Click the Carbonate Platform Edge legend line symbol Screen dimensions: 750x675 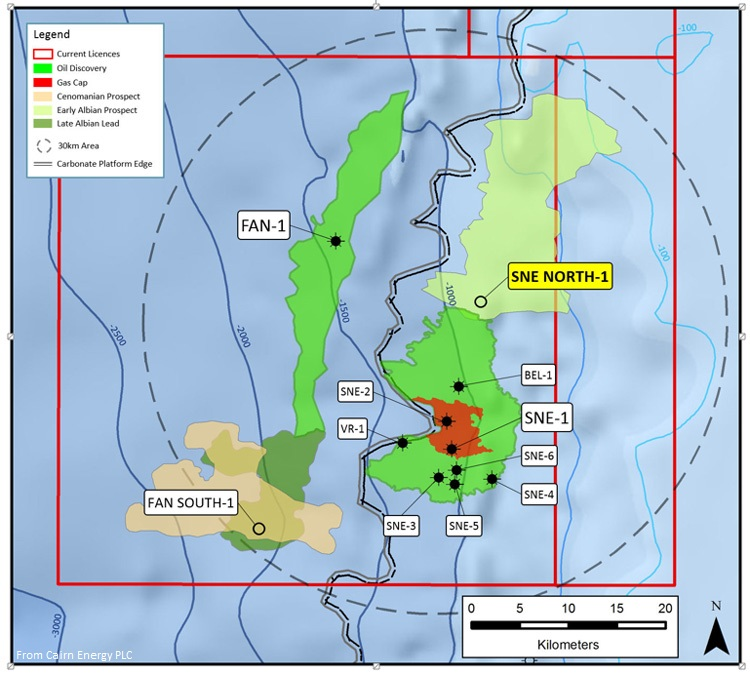coord(42,164)
